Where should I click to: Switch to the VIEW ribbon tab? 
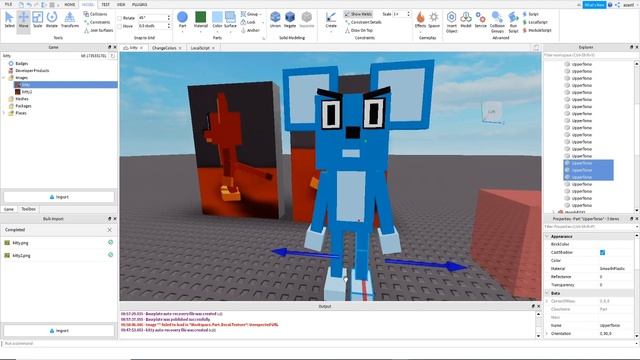point(121,4)
